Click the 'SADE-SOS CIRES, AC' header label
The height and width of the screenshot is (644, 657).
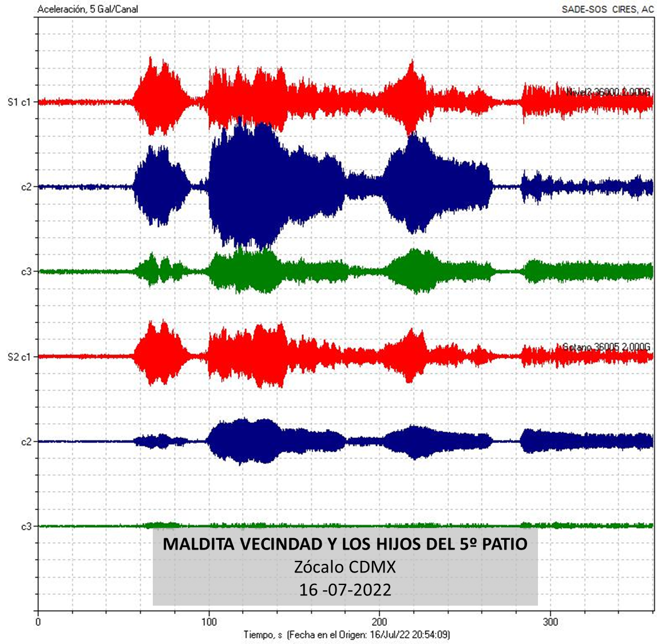[x=607, y=9]
